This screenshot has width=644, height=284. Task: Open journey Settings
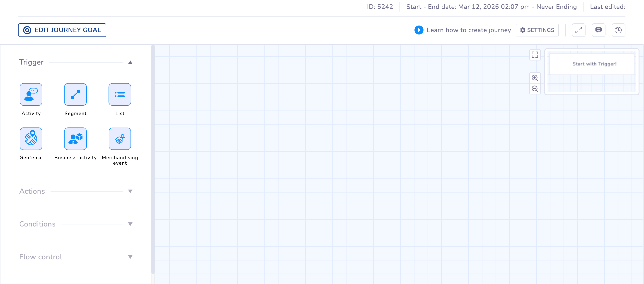[537, 30]
